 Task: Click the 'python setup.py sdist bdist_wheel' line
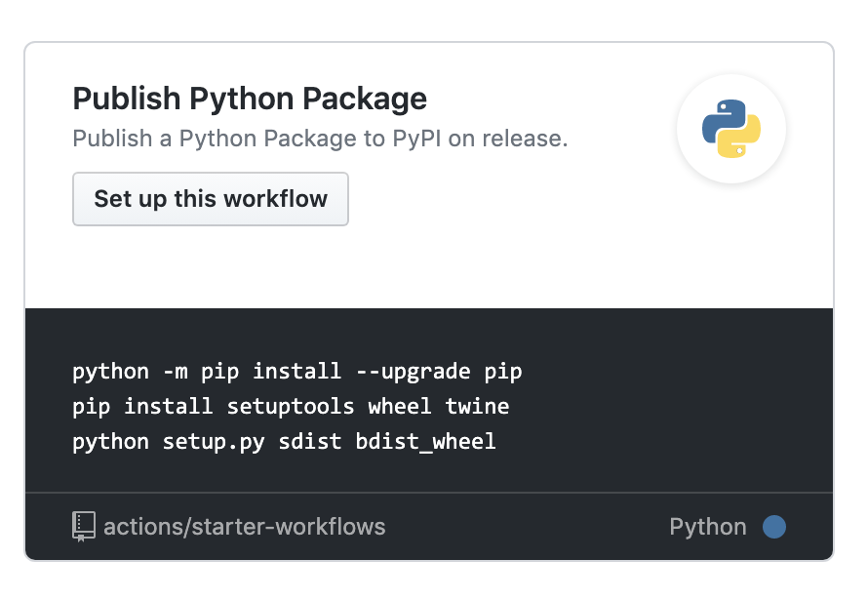pos(284,442)
